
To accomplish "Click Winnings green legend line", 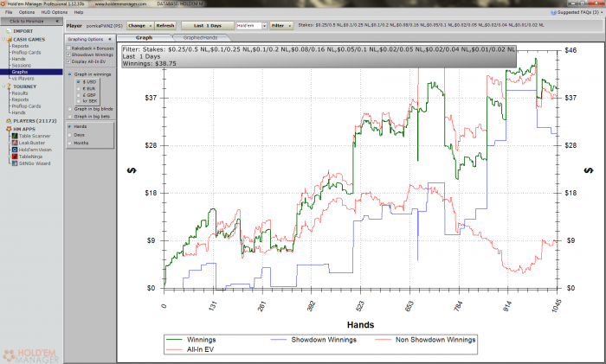I will tap(174, 340).
